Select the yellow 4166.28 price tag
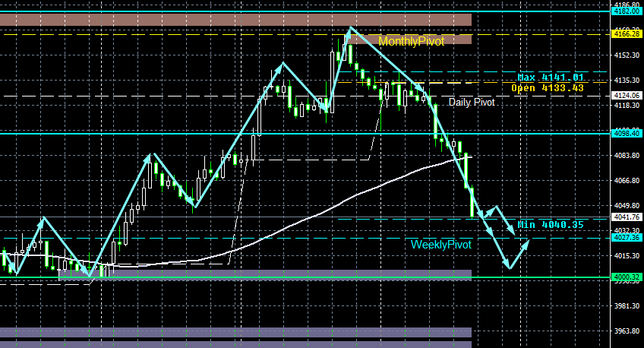Image resolution: width=644 pixels, height=348 pixels. click(x=627, y=33)
